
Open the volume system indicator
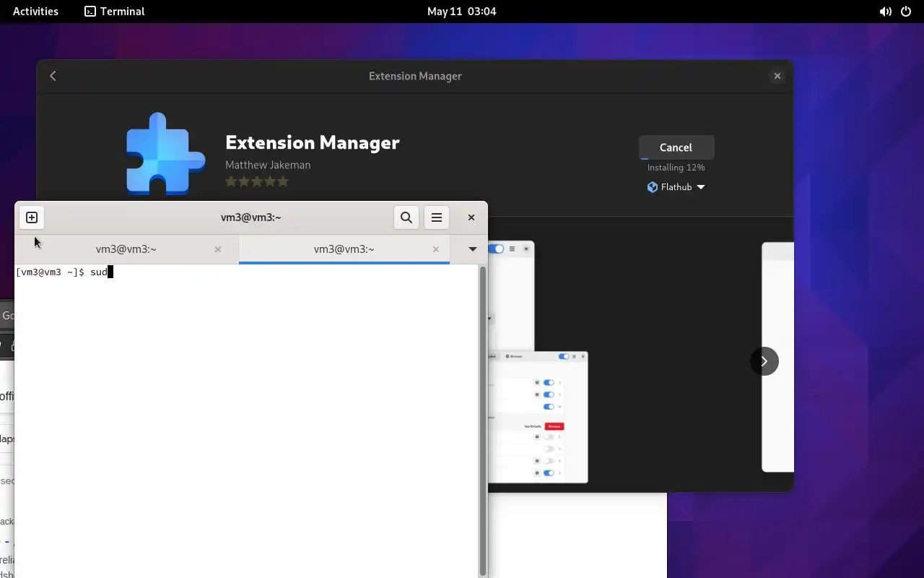pyautogui.click(x=886, y=12)
